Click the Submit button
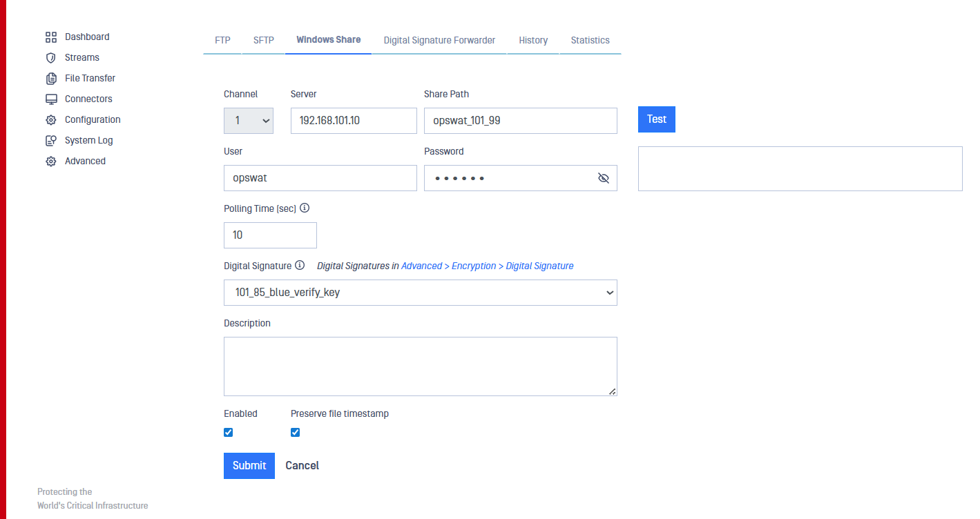Screen dimensions: 980x519 [x=249, y=466]
